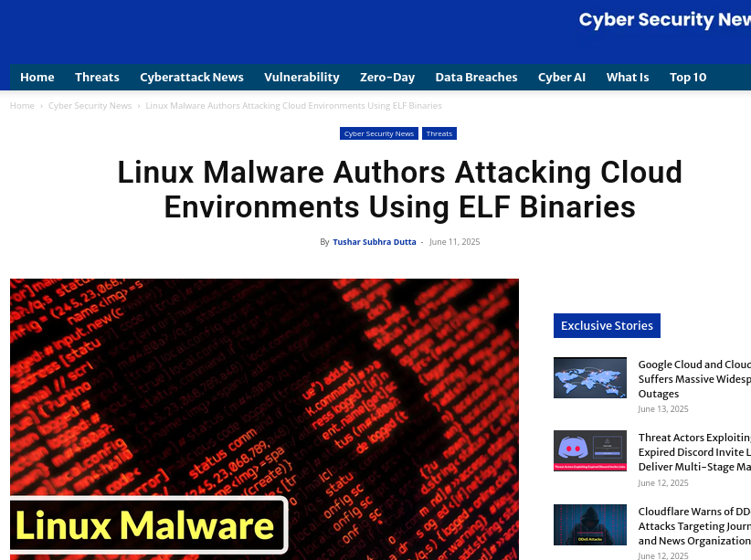This screenshot has height=560, width=751.
Task: Click the Home breadcrumb link
Action: [22, 105]
